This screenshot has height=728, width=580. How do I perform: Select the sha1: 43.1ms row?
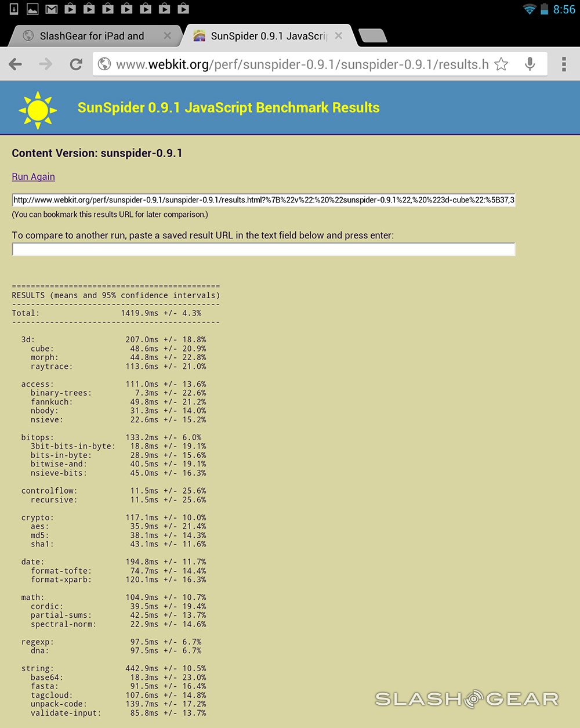[118, 544]
